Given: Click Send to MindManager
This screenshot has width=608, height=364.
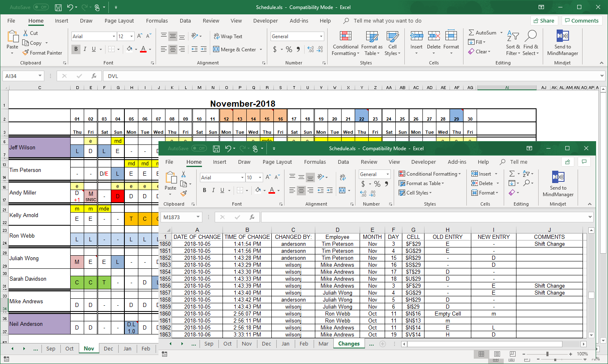Looking at the screenshot, I should click(562, 43).
